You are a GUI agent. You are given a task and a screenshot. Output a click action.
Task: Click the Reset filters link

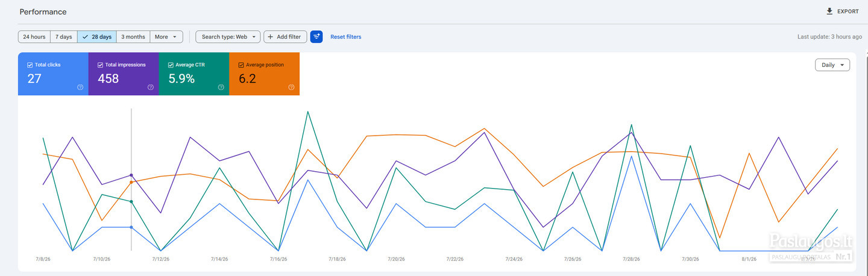tap(346, 37)
